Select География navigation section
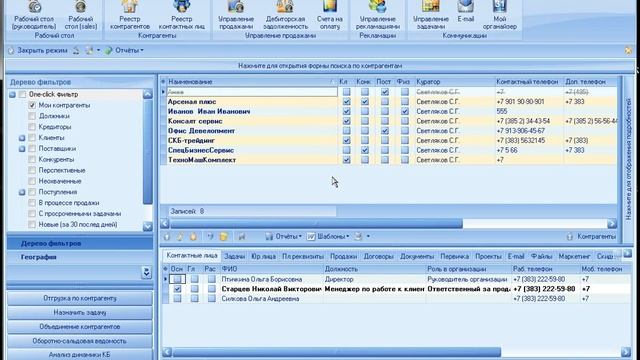Image resolution: width=640 pixels, height=360 pixels. pyautogui.click(x=80, y=257)
